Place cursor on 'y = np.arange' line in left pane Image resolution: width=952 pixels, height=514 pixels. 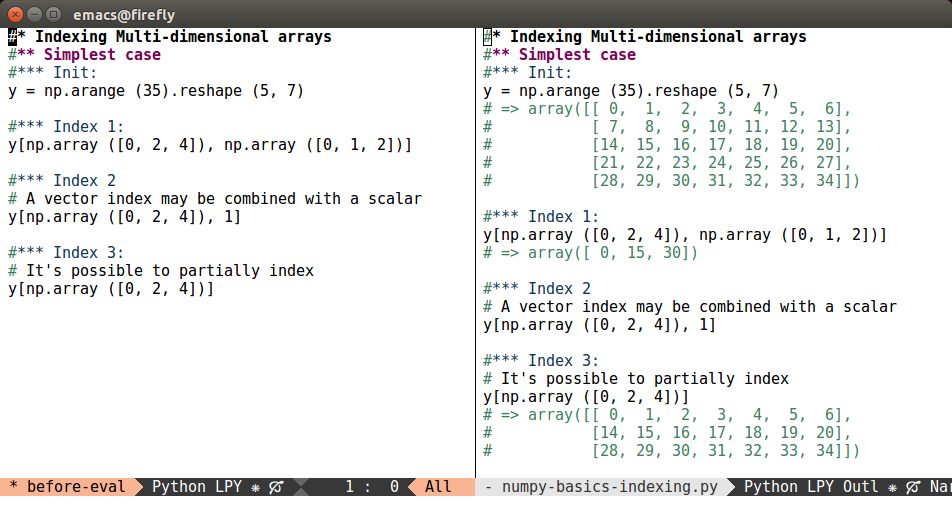[155, 91]
